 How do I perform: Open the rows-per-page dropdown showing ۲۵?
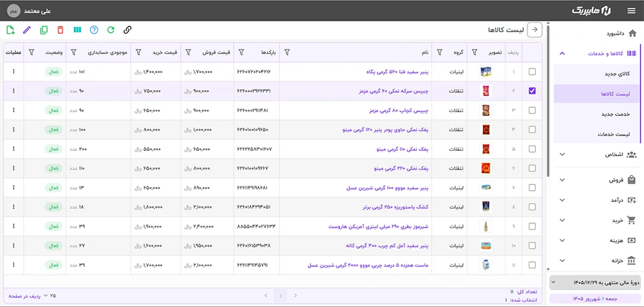tap(50, 295)
